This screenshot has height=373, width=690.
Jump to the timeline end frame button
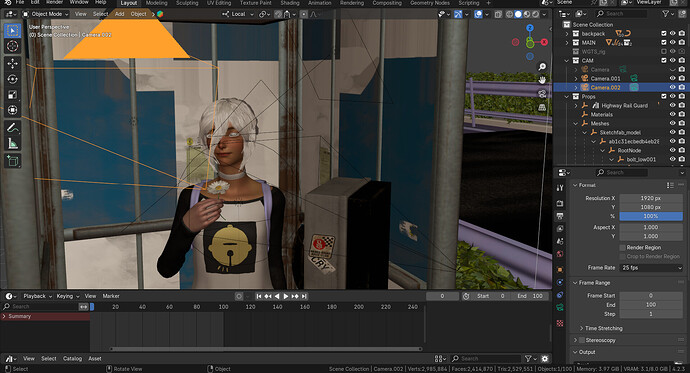coord(304,296)
